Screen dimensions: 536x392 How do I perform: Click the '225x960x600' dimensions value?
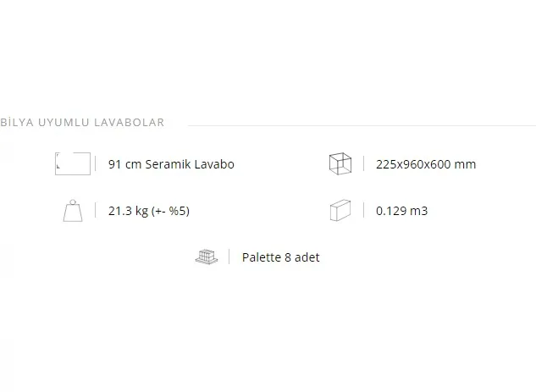click(x=413, y=164)
